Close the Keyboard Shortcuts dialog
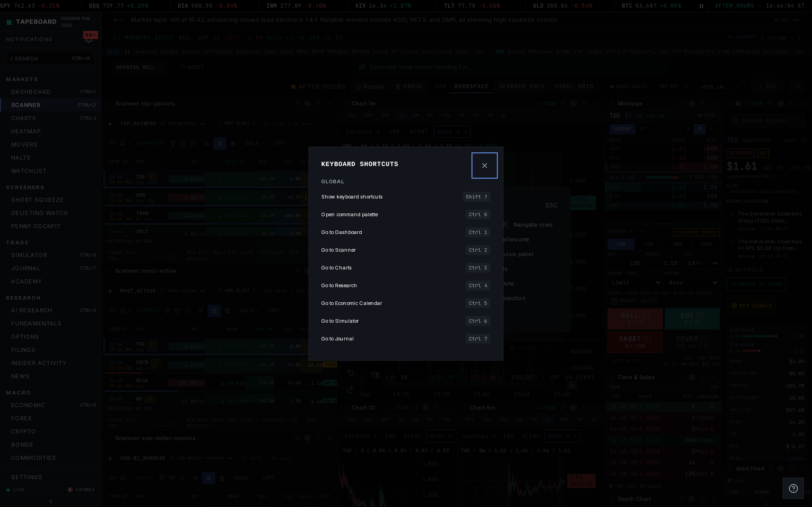This screenshot has height=507, width=812. (x=484, y=165)
